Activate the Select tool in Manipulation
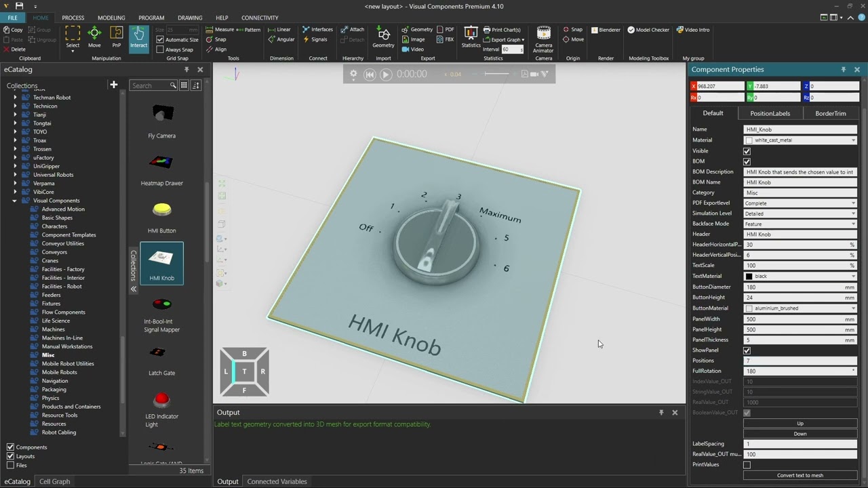Image resolution: width=868 pixels, height=488 pixels. point(73,38)
